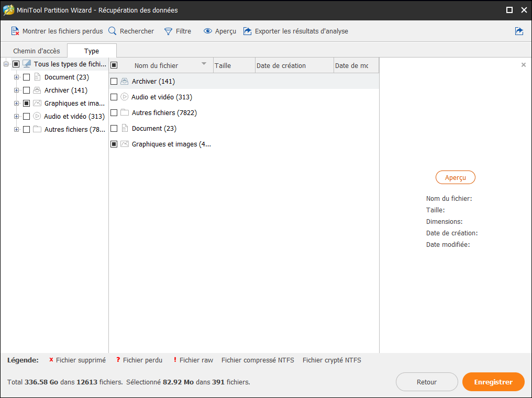This screenshot has width=532, height=398.
Task: Click the sort arrow on Nom du fichier
Action: pyautogui.click(x=204, y=64)
